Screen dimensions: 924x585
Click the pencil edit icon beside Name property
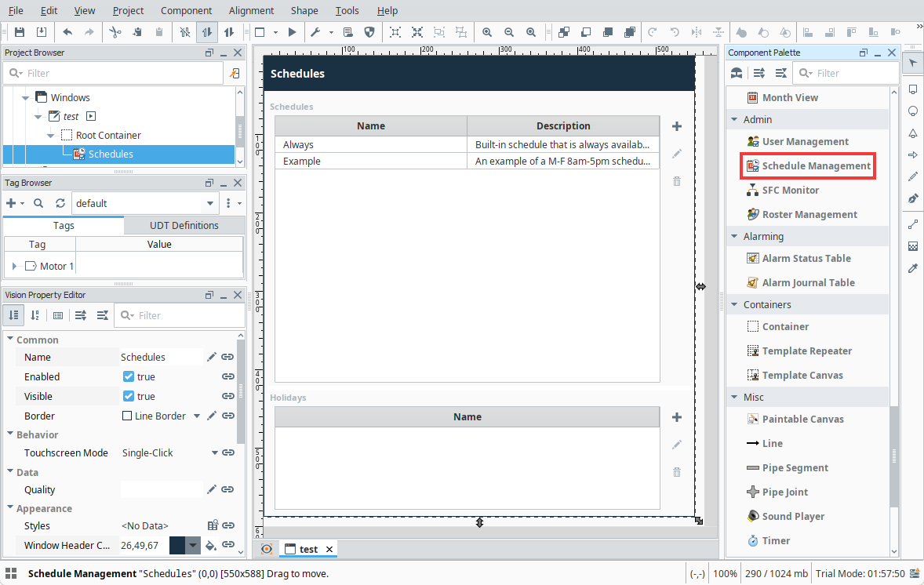click(x=212, y=357)
